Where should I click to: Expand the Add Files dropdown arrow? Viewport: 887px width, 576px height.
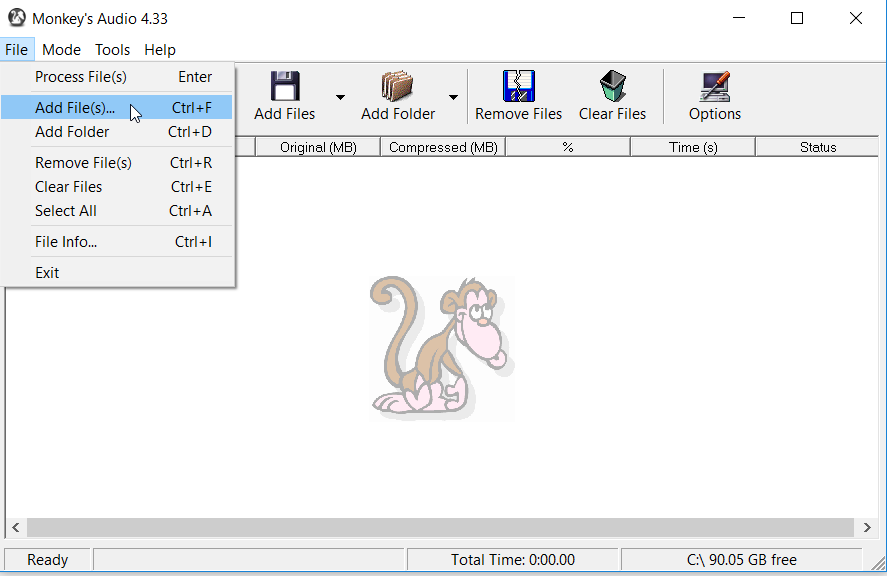[340, 97]
